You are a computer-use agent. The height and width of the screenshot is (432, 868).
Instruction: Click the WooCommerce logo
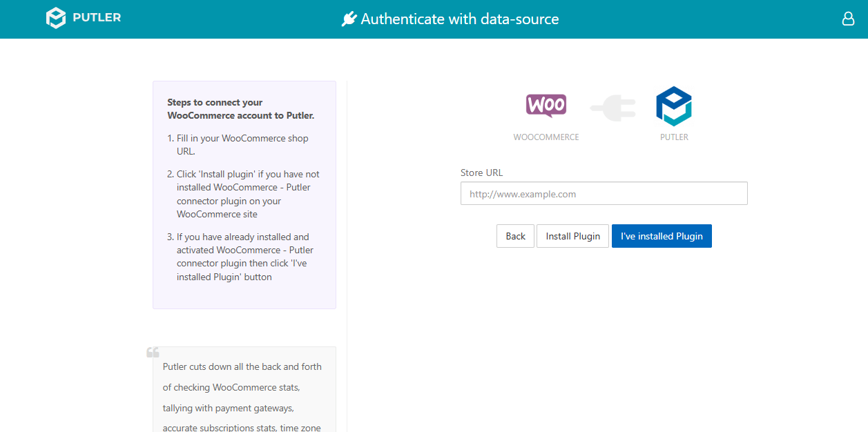546,106
